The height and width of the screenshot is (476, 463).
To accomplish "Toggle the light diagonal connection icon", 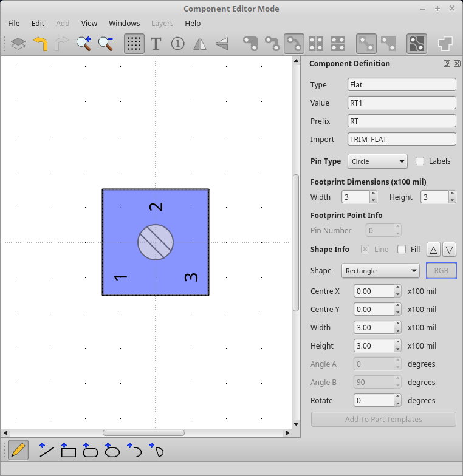I will pos(366,44).
